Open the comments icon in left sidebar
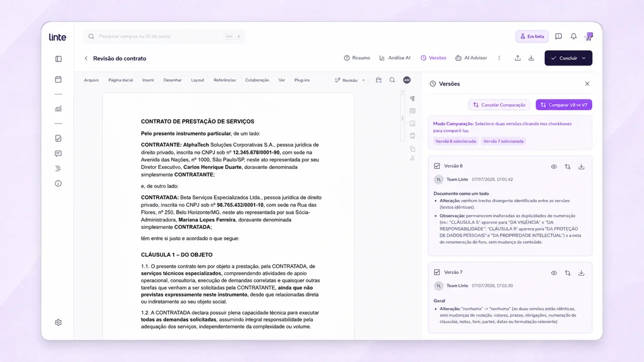Image resolution: width=644 pixels, height=362 pixels. (x=58, y=153)
